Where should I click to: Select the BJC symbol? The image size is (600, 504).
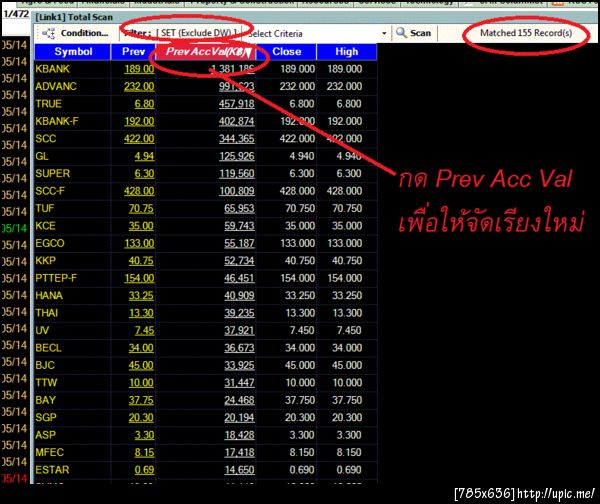point(45,365)
